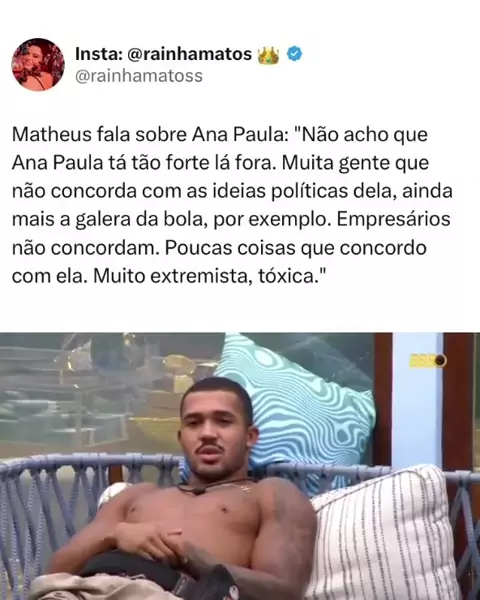
Task: Open the display name Insta: @rainhamatos
Action: [163, 54]
